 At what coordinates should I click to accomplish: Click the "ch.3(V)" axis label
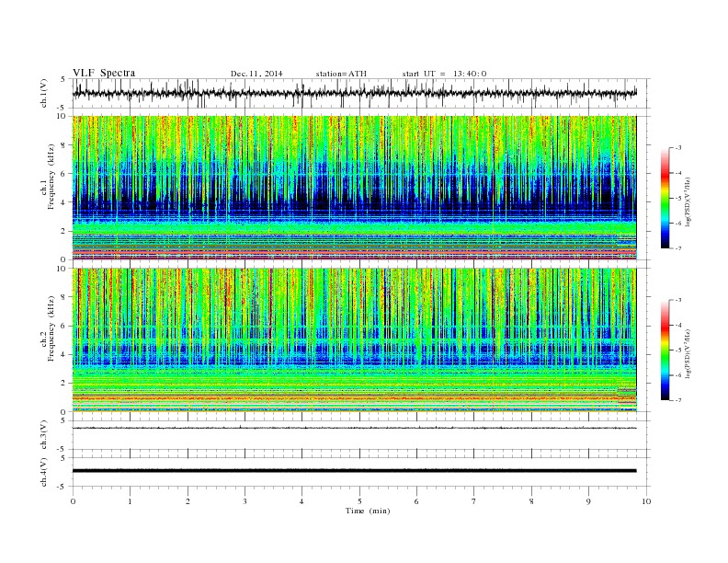[44, 435]
